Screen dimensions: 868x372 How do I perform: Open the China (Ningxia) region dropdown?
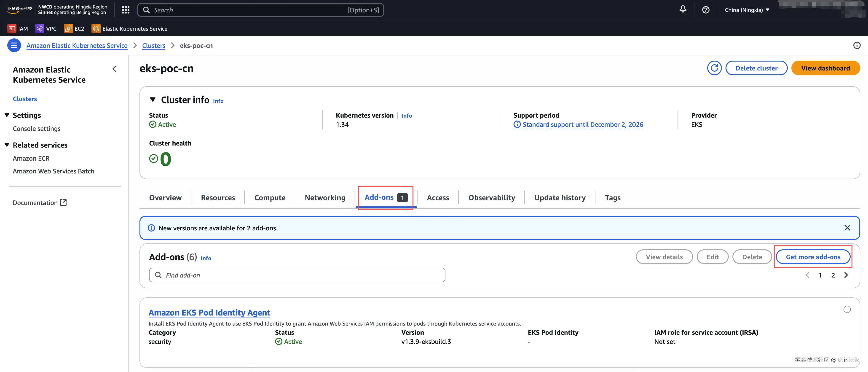(747, 10)
